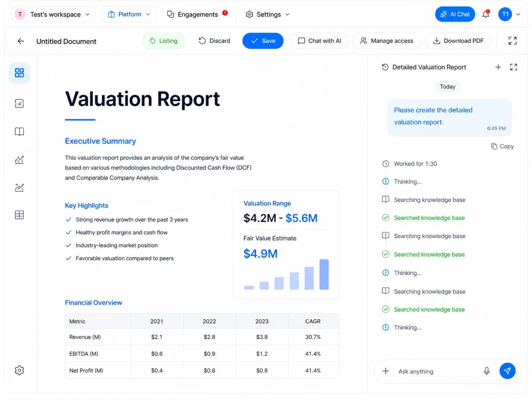Go back using the left arrow
This screenshot has height=400, width=532.
pyautogui.click(x=21, y=41)
